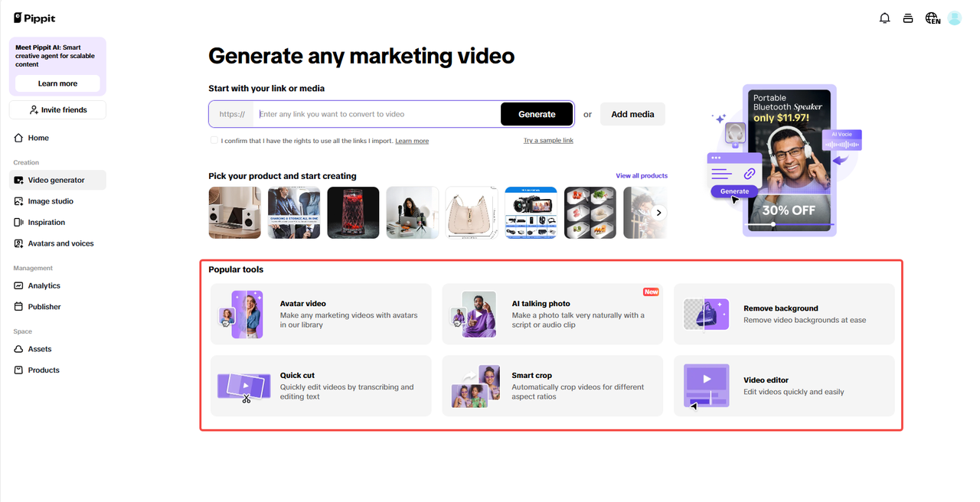Click the Generate button
Screen dimensions: 980x502
pos(537,113)
